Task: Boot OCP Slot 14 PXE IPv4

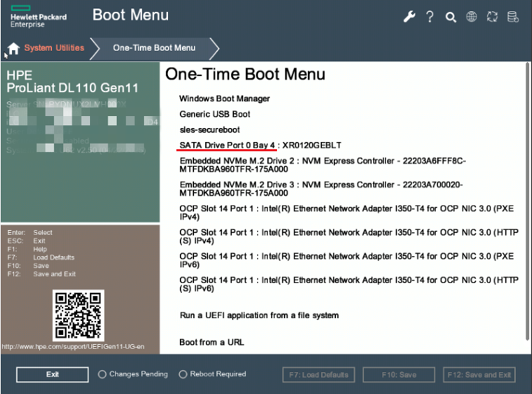Action: [x=346, y=212]
